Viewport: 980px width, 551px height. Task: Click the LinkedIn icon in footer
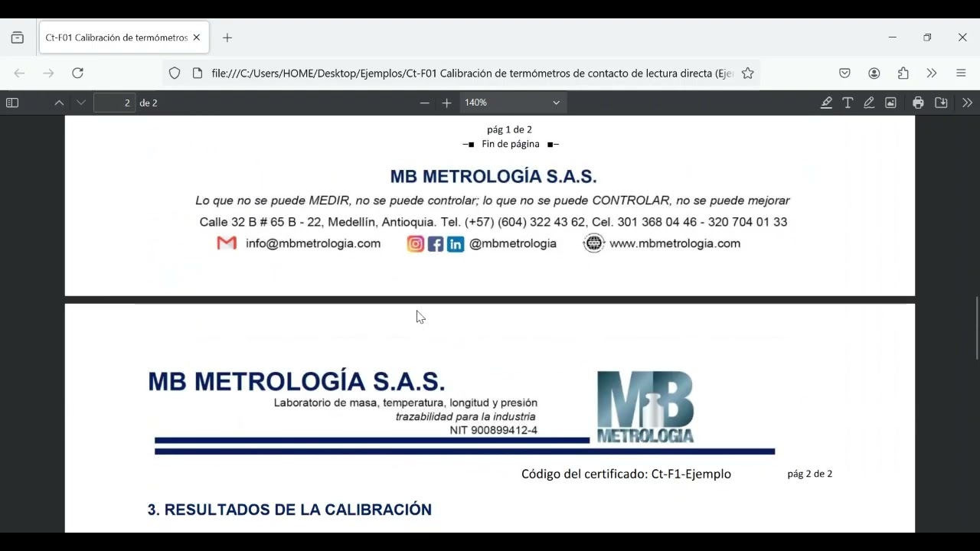click(456, 244)
